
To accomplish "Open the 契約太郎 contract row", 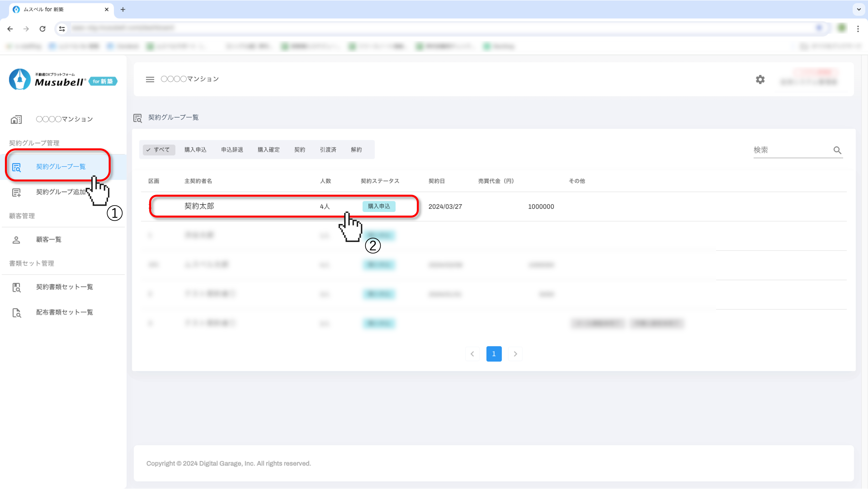I will pos(199,206).
